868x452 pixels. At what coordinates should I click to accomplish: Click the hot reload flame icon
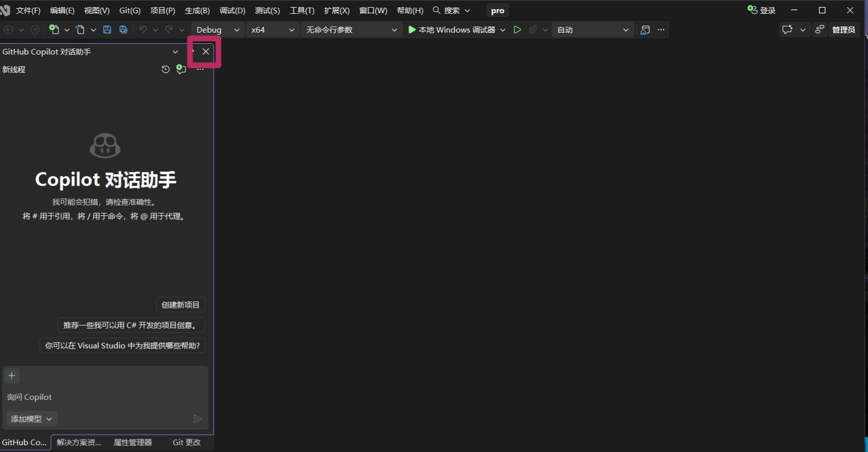pyautogui.click(x=533, y=30)
